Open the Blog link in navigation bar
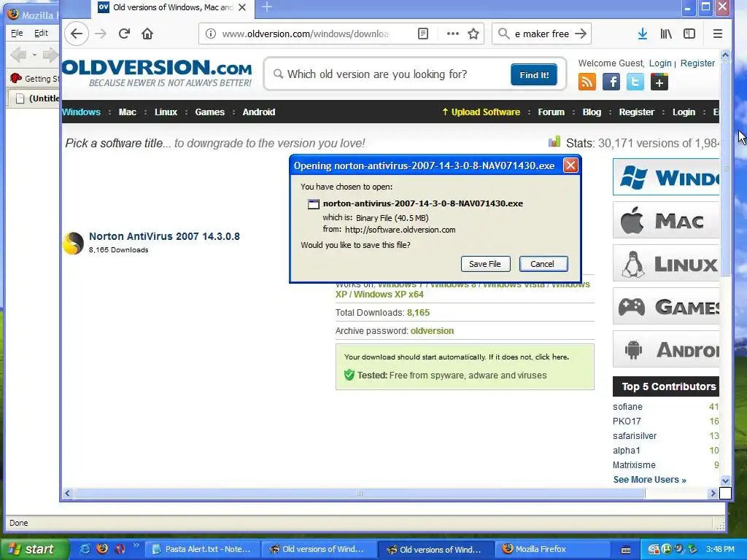Image resolution: width=747 pixels, height=560 pixels. (592, 112)
